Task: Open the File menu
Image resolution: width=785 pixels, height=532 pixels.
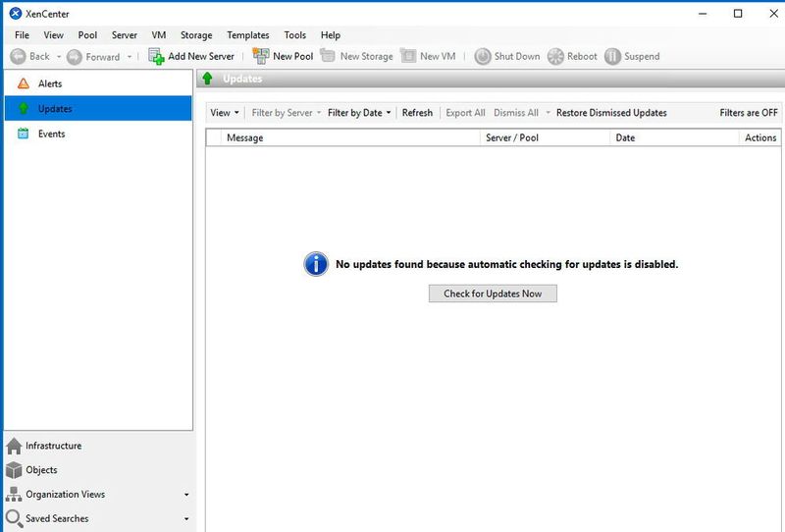Action: pyautogui.click(x=22, y=35)
